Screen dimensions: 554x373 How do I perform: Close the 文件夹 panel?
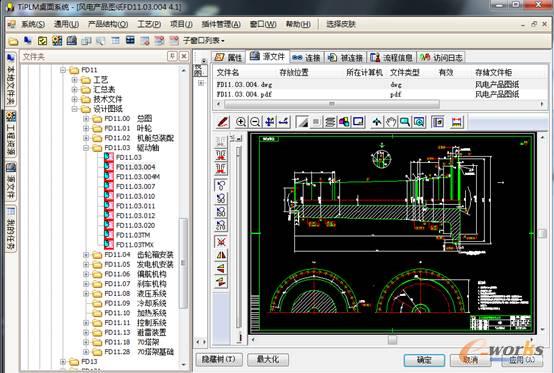pyautogui.click(x=184, y=57)
